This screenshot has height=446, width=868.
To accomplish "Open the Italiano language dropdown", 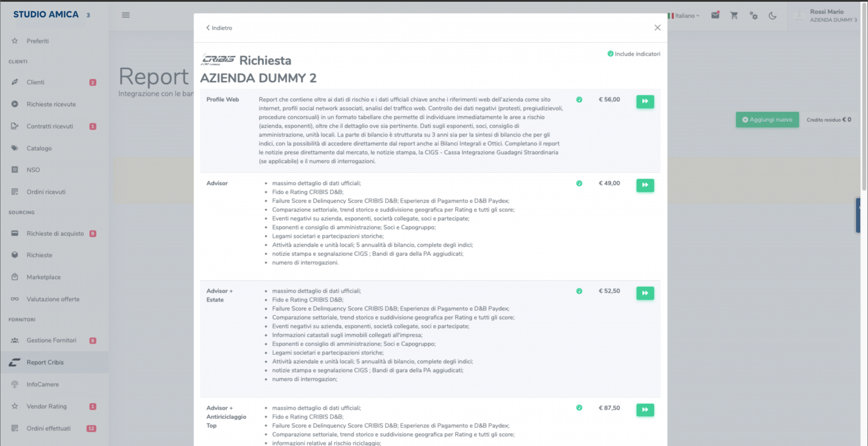I will (x=684, y=16).
